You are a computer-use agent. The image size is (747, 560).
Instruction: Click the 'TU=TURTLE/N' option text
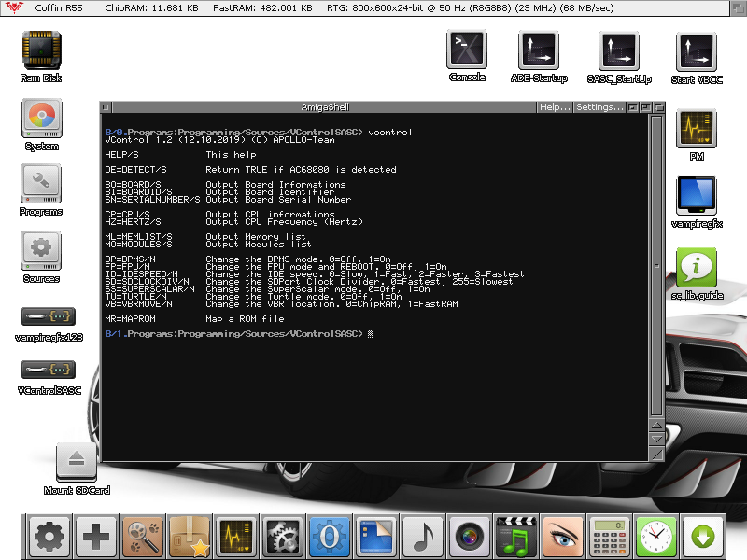point(135,297)
